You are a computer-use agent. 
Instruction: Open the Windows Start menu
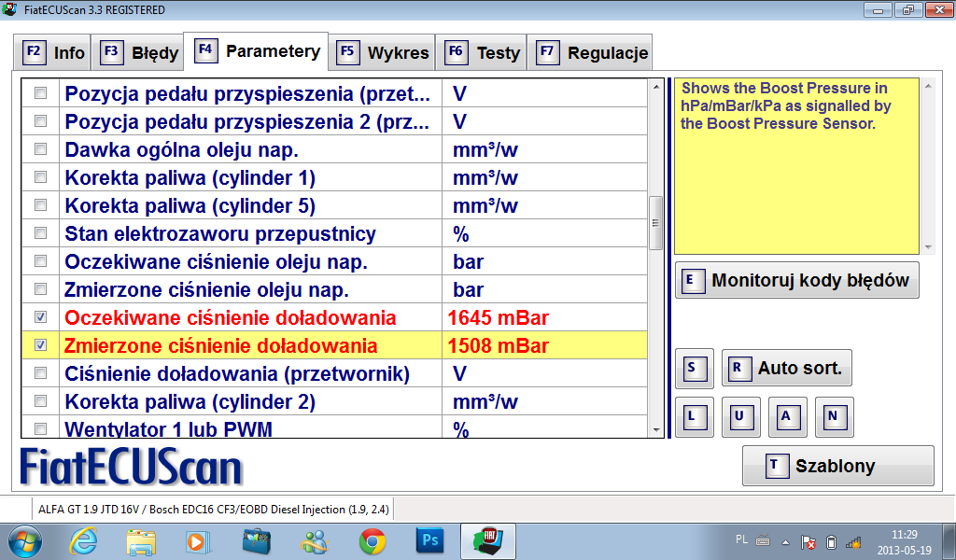[x=25, y=541]
